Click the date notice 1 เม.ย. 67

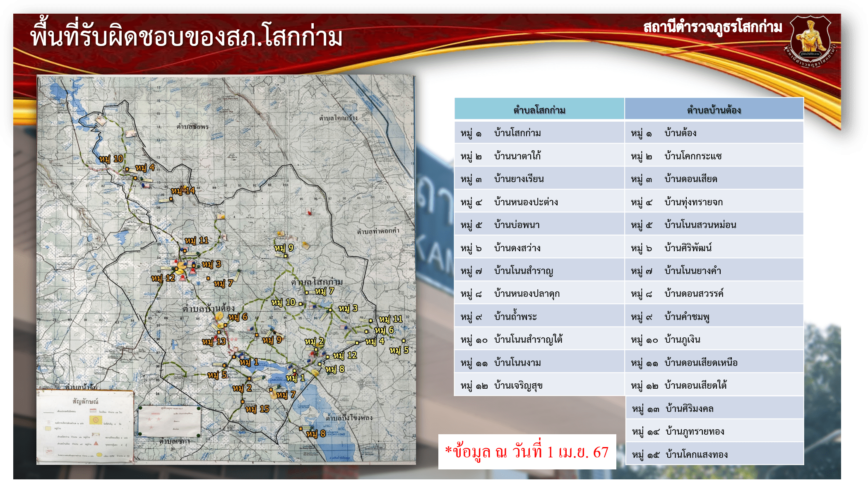527,452
